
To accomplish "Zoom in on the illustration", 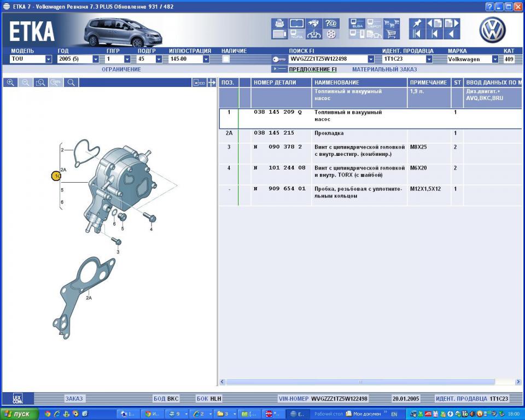I will click(10, 83).
